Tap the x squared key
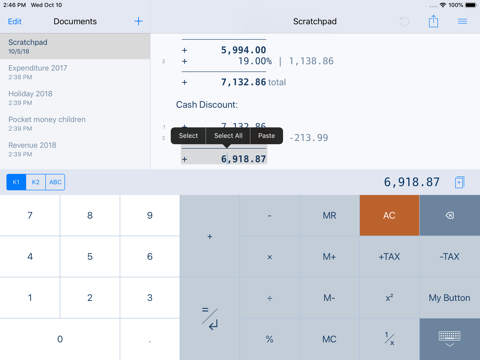 [x=389, y=298]
